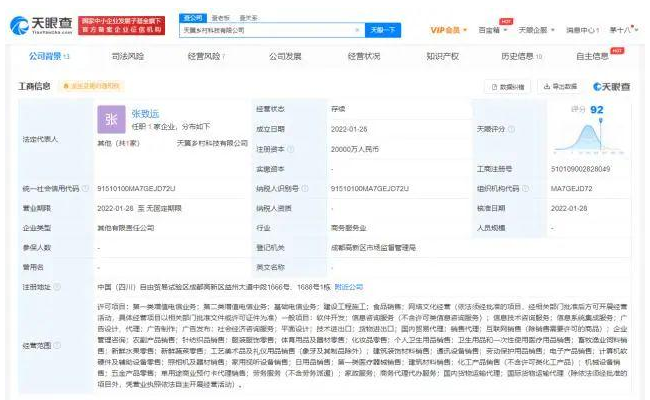Click 天翼乡村科技有限公司 under the legal representative

212,143
